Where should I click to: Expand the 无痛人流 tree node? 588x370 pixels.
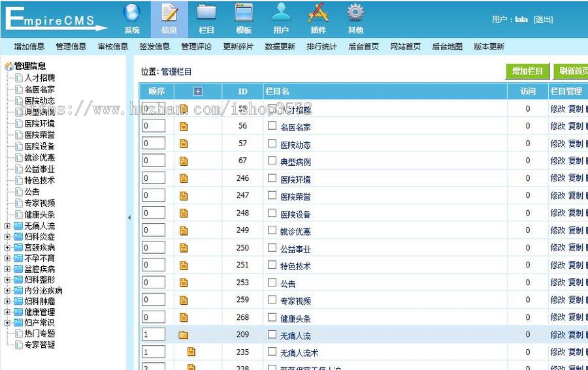(7, 226)
